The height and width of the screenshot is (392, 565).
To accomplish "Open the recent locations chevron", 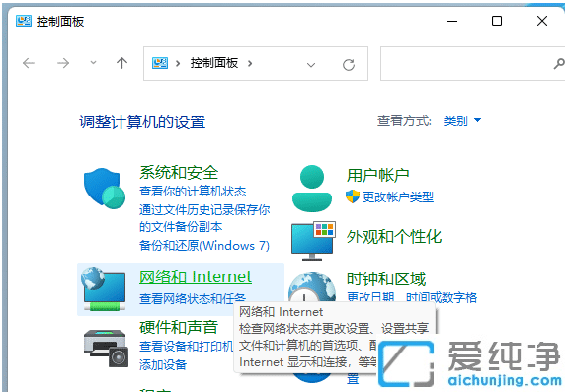I will tap(93, 63).
